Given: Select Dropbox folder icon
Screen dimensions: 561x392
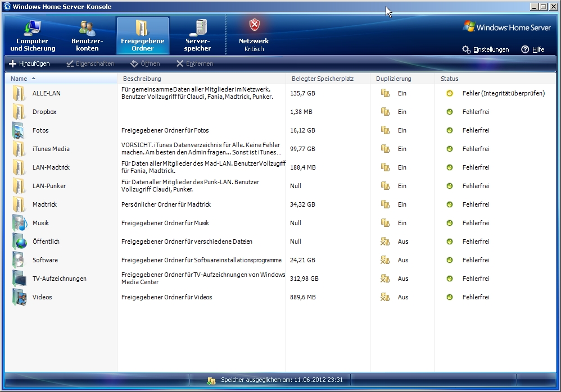Looking at the screenshot, I should [x=19, y=112].
